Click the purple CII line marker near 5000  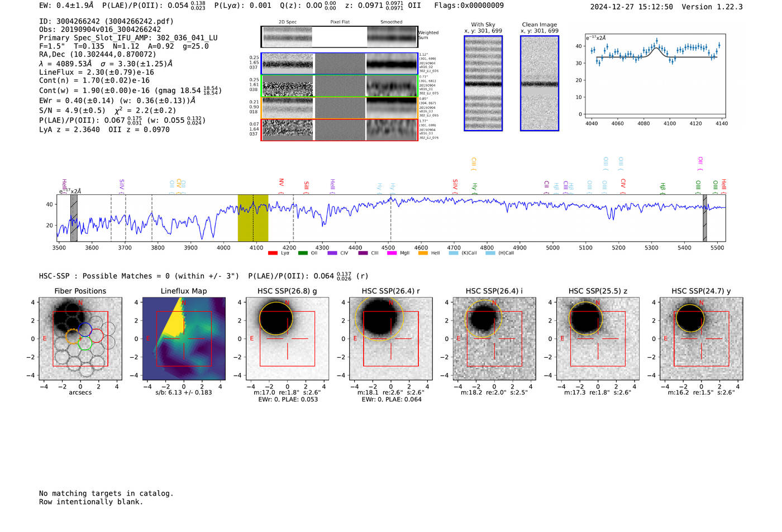click(x=547, y=187)
